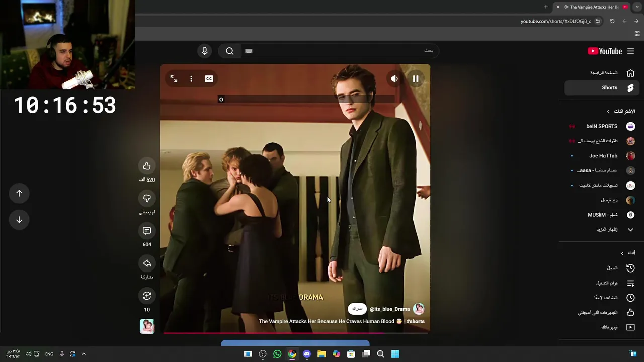644x362 pixels.
Task: Open the aasa channel subscription row
Action: tap(601, 170)
